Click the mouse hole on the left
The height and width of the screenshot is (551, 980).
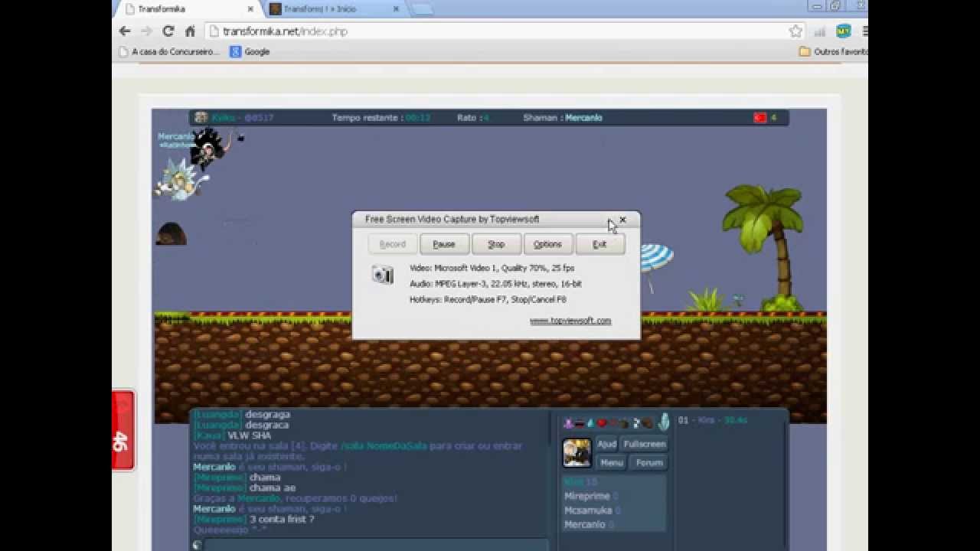click(x=171, y=233)
